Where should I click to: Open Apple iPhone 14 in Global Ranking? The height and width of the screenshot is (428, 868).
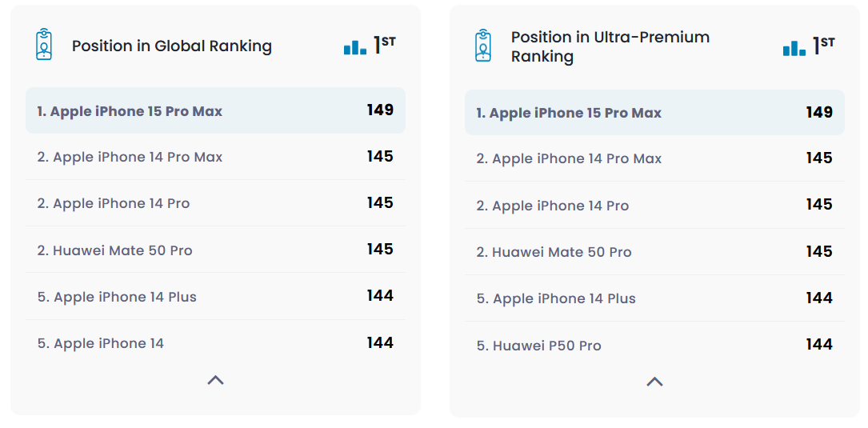[101, 343]
